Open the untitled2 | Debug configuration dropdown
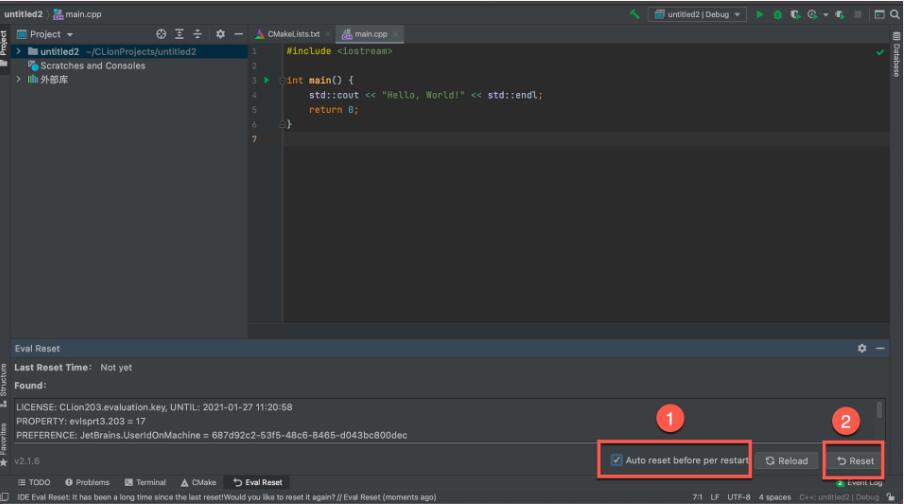The image size is (904, 504). (698, 14)
